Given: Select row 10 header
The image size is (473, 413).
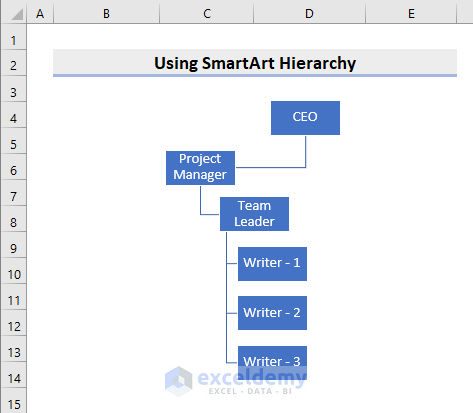Looking at the screenshot, I should coord(14,271).
